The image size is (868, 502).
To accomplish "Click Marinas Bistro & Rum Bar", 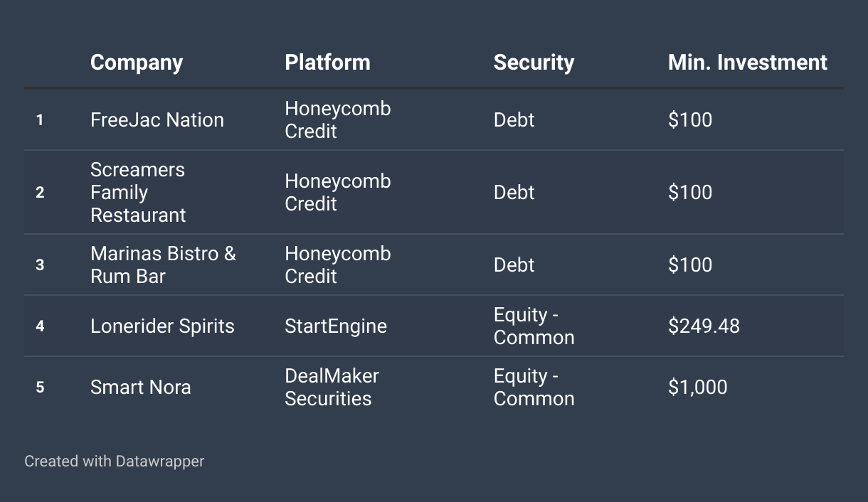I will 163,265.
